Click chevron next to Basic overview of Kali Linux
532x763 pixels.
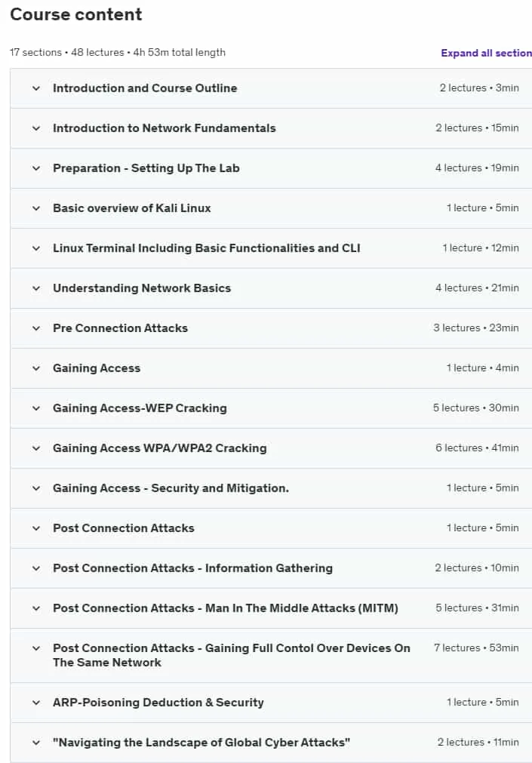pos(36,208)
